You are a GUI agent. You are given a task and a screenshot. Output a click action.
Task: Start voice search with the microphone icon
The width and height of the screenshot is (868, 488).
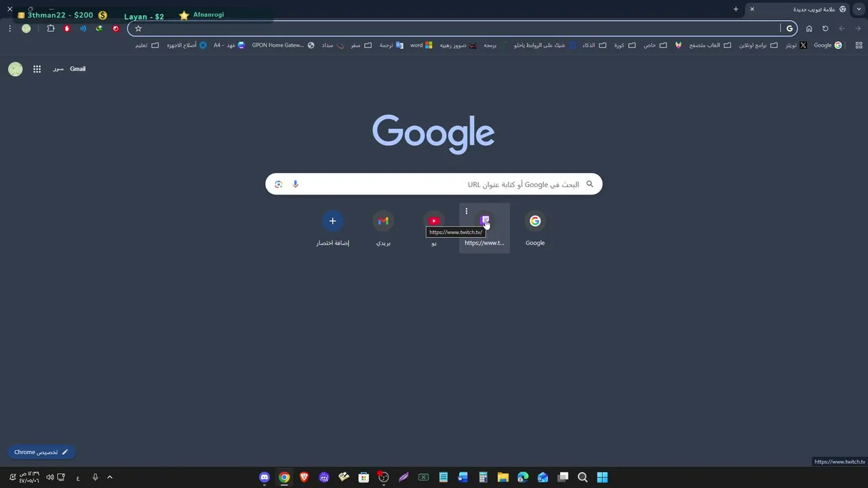coord(295,184)
